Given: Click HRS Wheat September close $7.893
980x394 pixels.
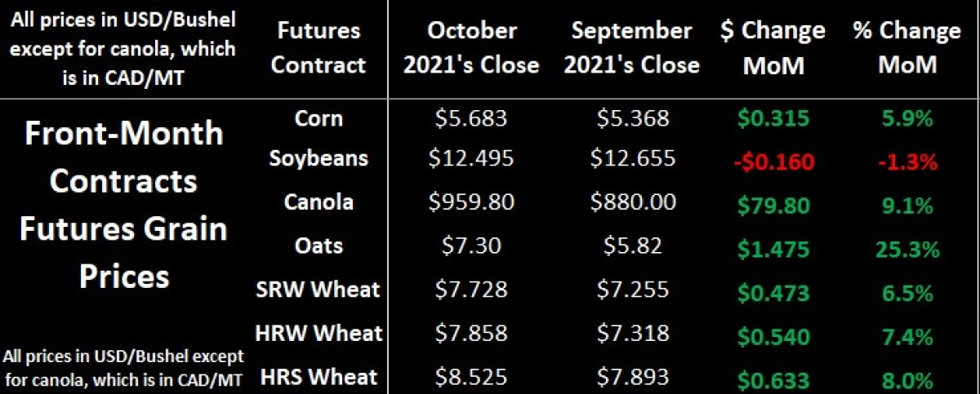Looking at the screenshot, I should [633, 378].
